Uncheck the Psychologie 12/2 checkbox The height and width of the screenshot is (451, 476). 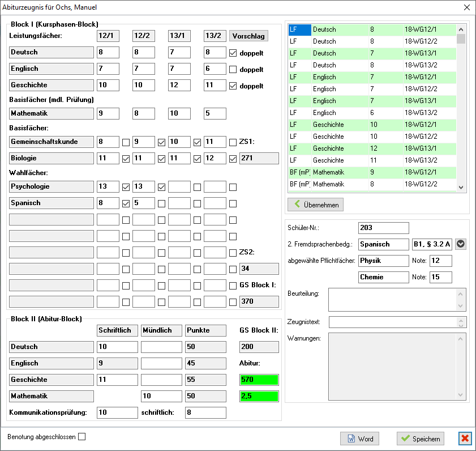pyautogui.click(x=161, y=187)
